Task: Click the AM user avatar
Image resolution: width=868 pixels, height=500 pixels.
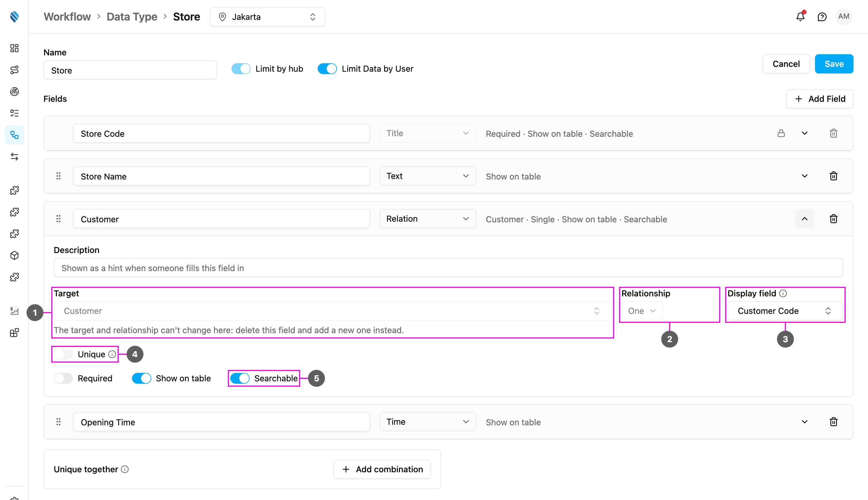Action: pos(843,17)
